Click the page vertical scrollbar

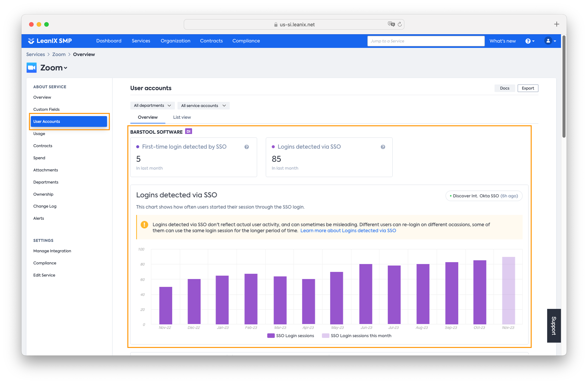tap(564, 87)
